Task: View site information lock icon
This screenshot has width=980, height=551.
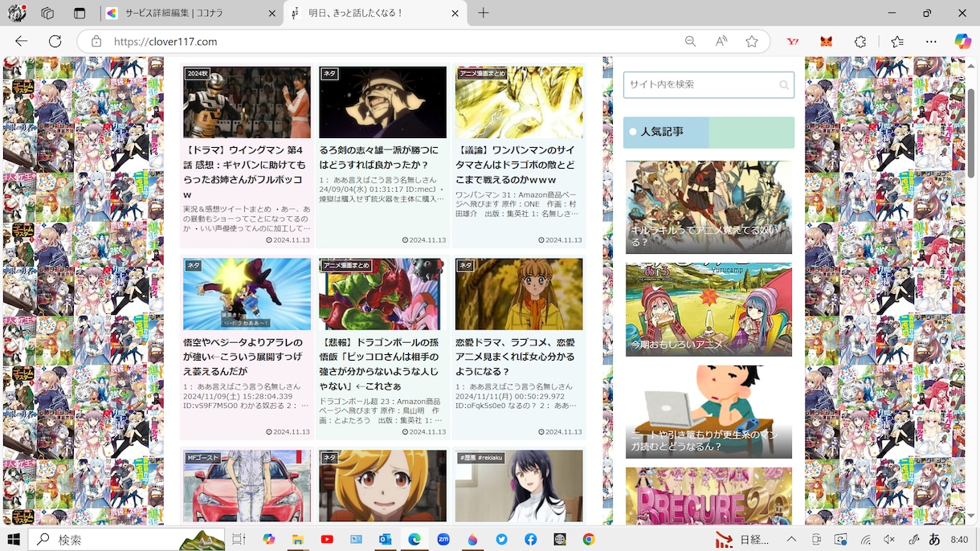Action: click(x=96, y=42)
